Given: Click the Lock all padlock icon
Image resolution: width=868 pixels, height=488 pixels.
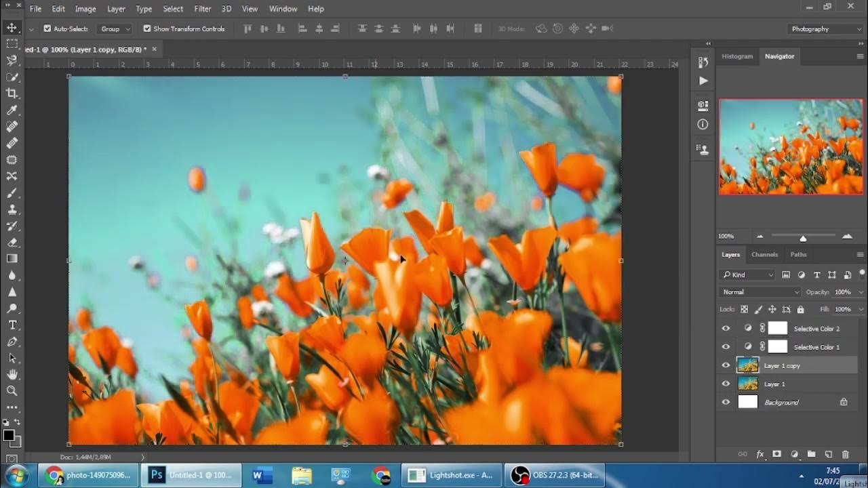Looking at the screenshot, I should (x=800, y=309).
